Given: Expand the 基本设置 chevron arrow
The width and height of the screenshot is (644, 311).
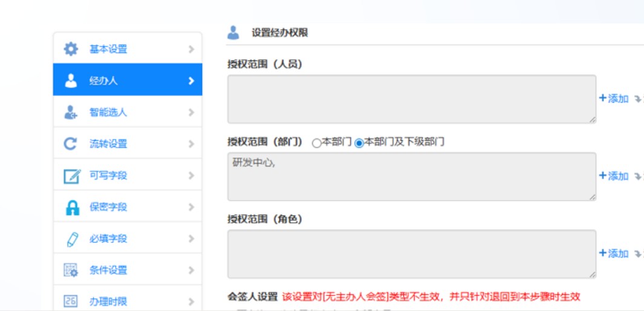Looking at the screenshot, I should [191, 49].
